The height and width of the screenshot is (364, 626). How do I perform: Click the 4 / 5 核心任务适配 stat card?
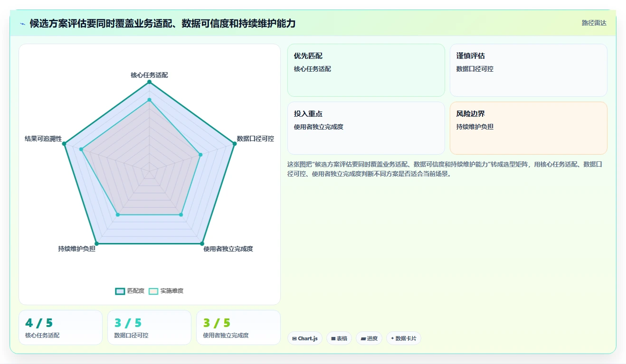click(x=60, y=327)
